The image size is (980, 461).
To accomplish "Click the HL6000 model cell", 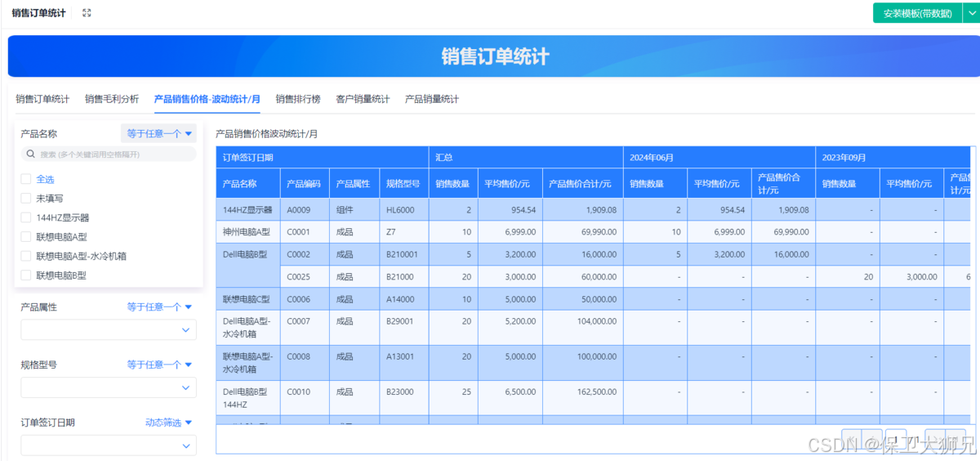I will (x=404, y=210).
